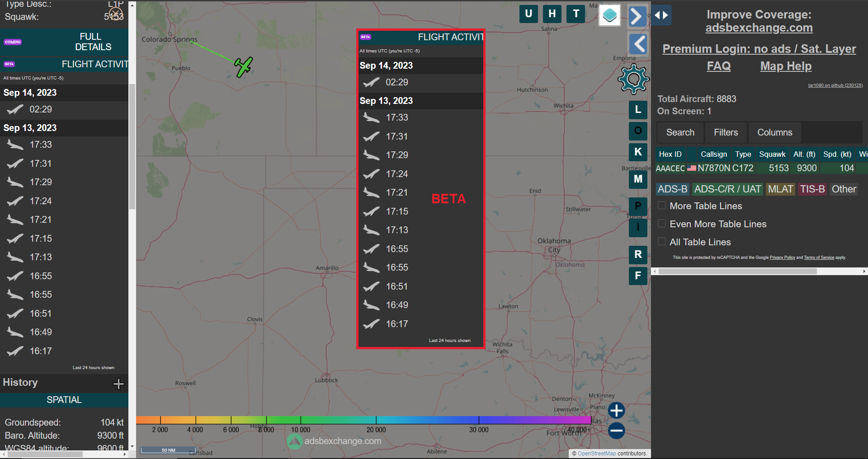Viewport: 868px width, 459px height.
Task: Toggle the ADS-B source filter
Action: tap(673, 189)
